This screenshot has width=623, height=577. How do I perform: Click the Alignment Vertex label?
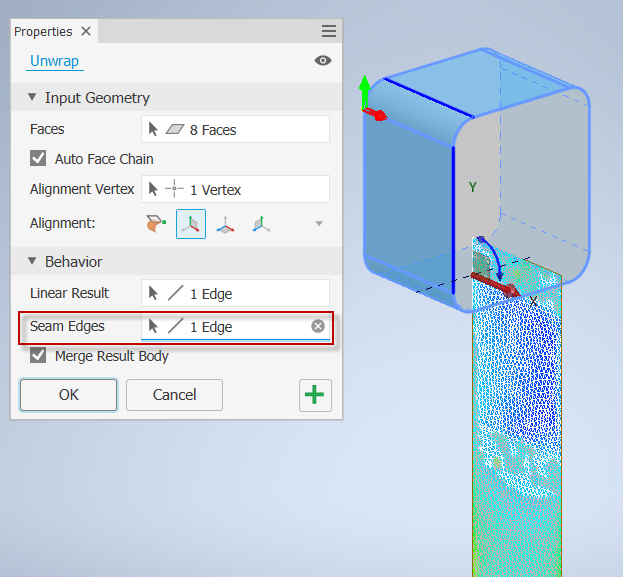click(x=82, y=189)
